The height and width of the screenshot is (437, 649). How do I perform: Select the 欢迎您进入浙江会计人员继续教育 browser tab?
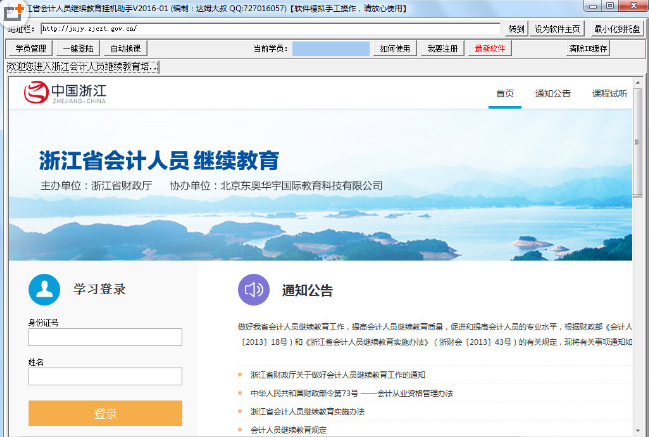click(83, 67)
